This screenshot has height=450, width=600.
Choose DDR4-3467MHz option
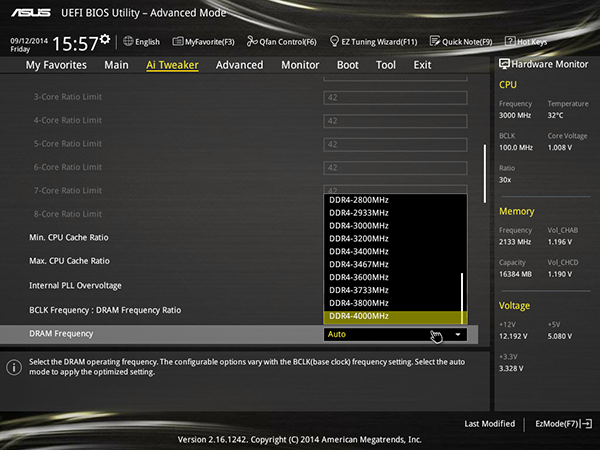pyautogui.click(x=393, y=264)
